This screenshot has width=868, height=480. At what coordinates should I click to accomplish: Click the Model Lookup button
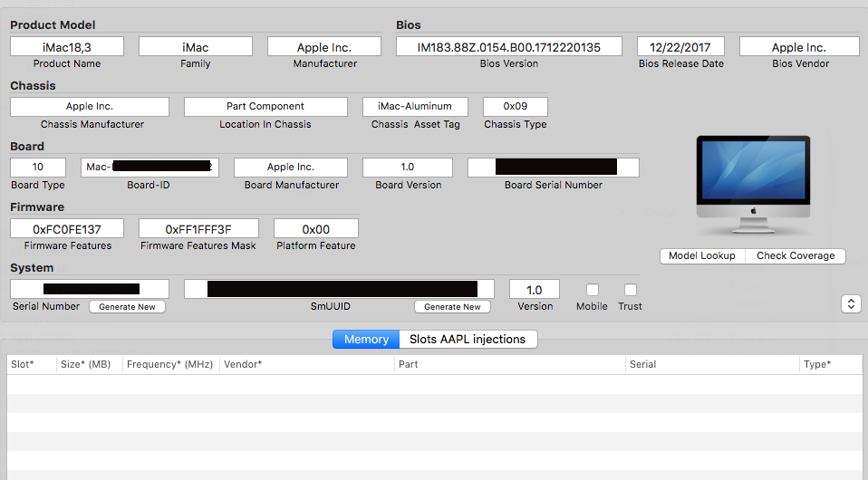[702, 255]
